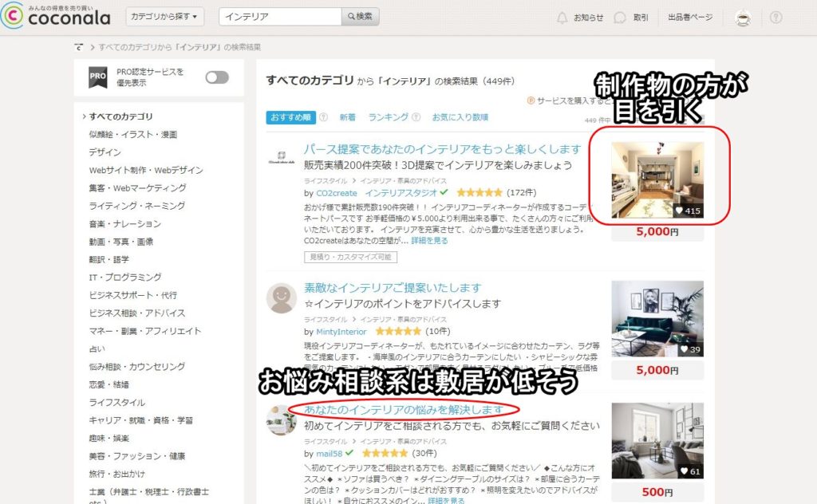Select Webサイト制作・Webデザイン category
817x504 pixels.
pyautogui.click(x=146, y=170)
